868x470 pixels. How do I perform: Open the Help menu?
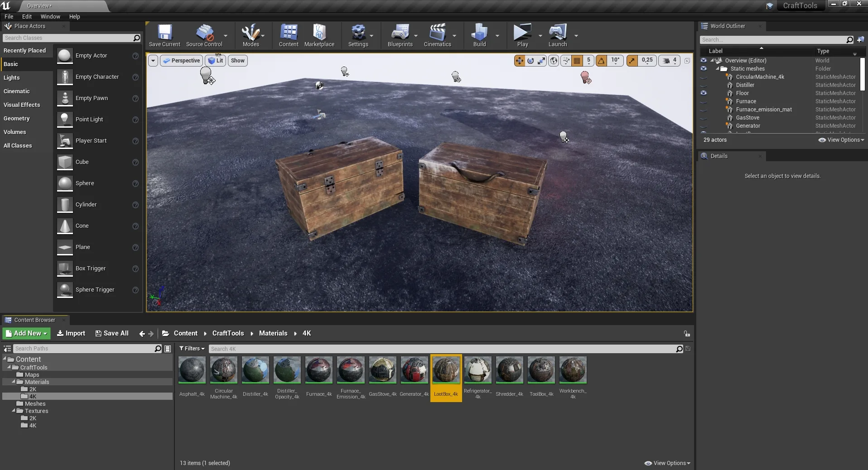click(74, 17)
